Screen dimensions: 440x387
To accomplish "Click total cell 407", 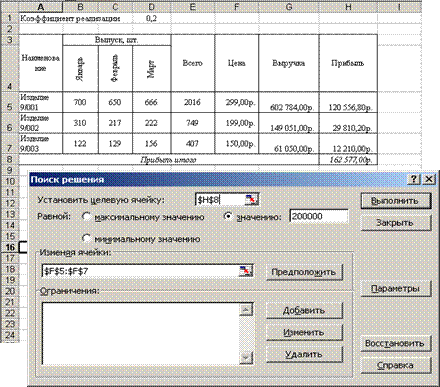I will coord(193,143).
